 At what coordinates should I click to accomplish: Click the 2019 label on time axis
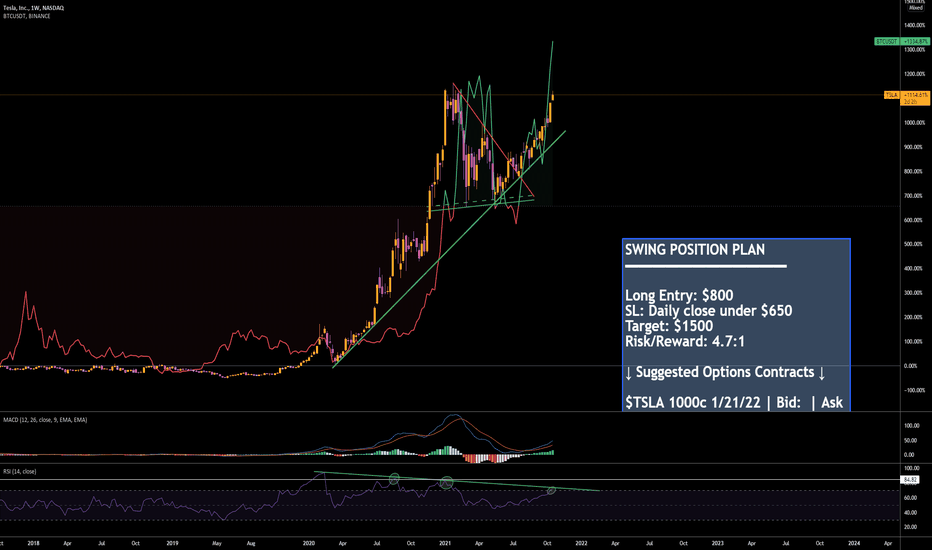(172, 543)
